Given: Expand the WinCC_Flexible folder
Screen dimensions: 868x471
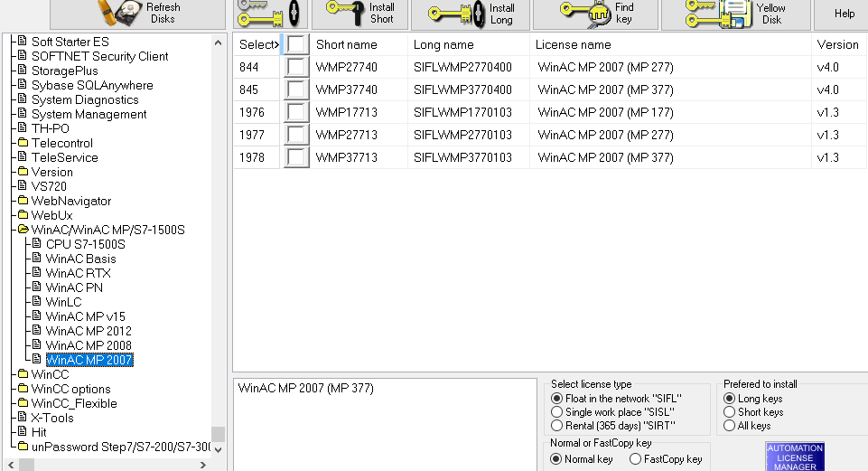Looking at the screenshot, I should [23, 403].
